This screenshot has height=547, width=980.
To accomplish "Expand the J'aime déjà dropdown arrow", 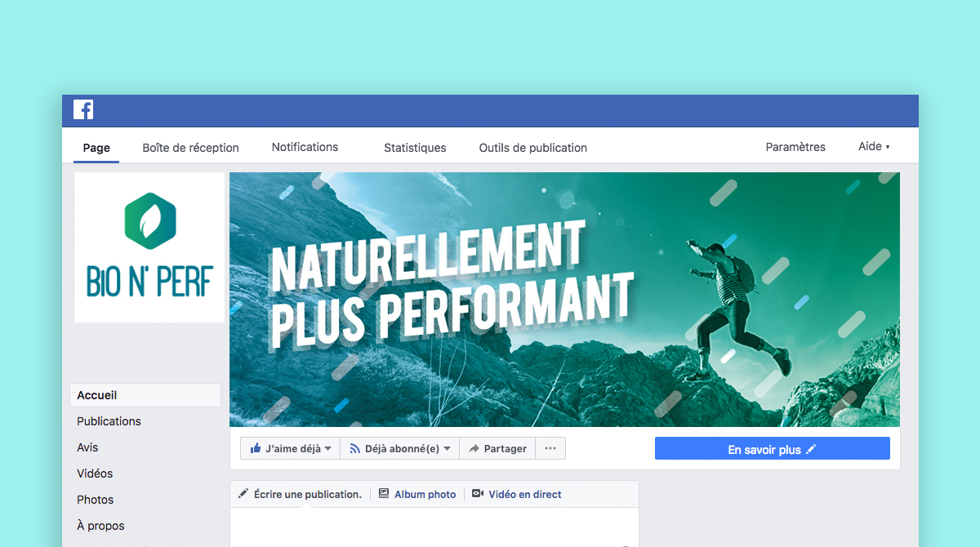I will coord(328,449).
